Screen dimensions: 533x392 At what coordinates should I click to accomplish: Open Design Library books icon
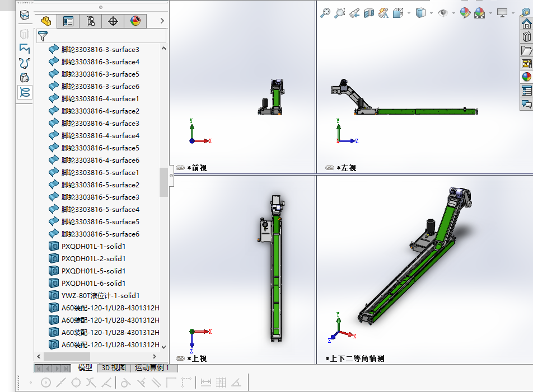[526, 37]
